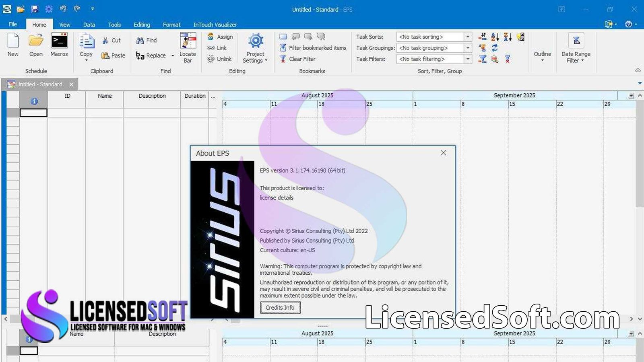Click the save floppy icon in quick access toolbar
The width and height of the screenshot is (644, 362).
[x=35, y=9]
